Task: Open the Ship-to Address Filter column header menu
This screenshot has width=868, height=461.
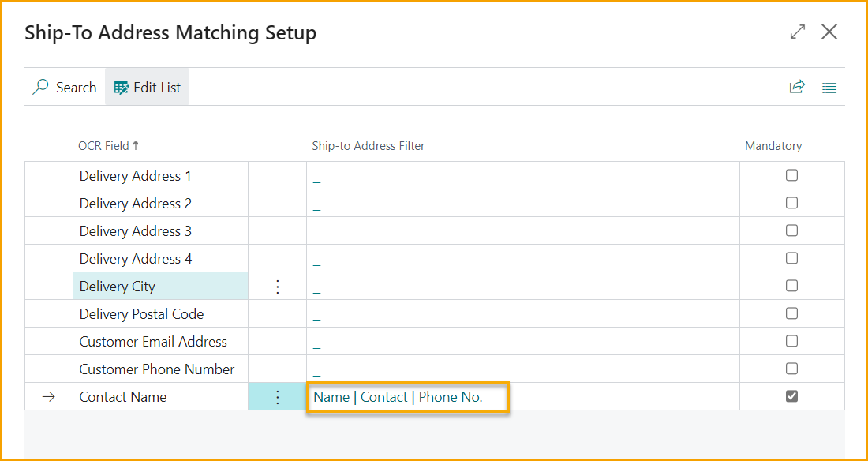Action: [369, 146]
